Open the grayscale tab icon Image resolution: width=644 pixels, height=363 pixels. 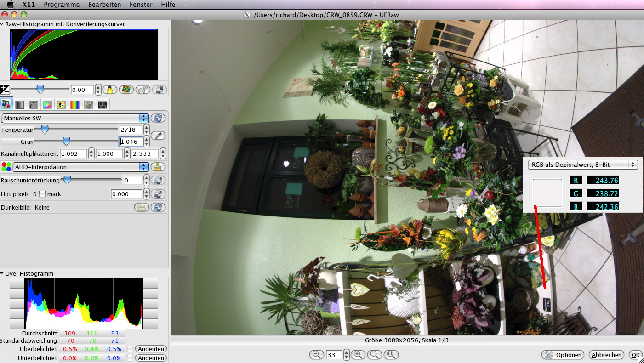pos(20,105)
